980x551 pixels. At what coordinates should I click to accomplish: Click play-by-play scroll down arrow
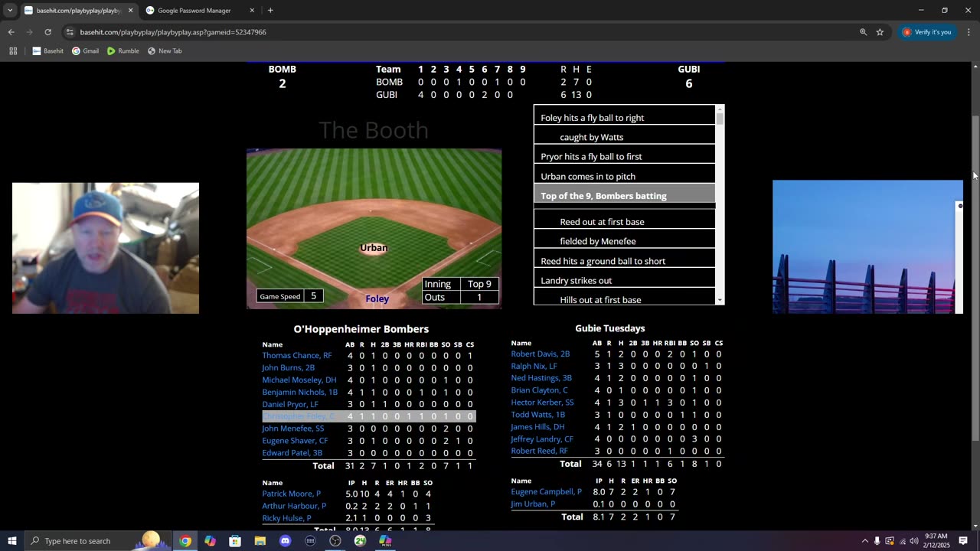pyautogui.click(x=720, y=301)
